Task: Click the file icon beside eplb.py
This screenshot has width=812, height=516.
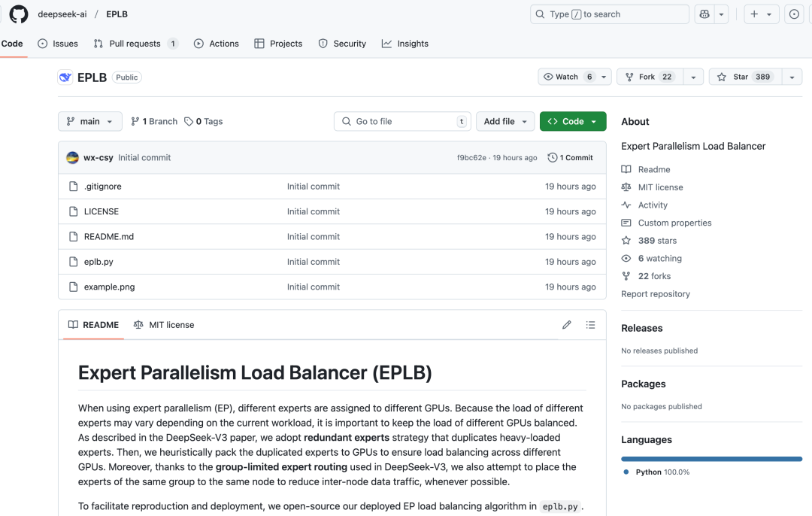Action: tap(74, 262)
